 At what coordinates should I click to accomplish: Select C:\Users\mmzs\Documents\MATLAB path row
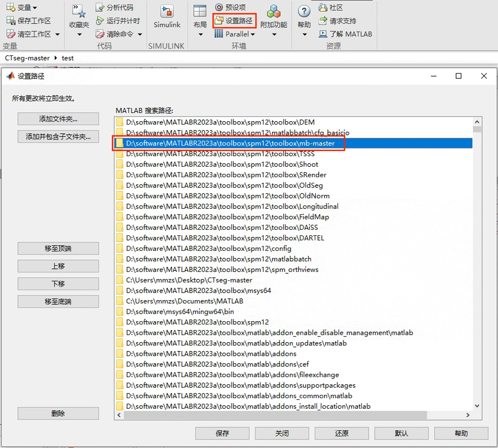(293, 301)
